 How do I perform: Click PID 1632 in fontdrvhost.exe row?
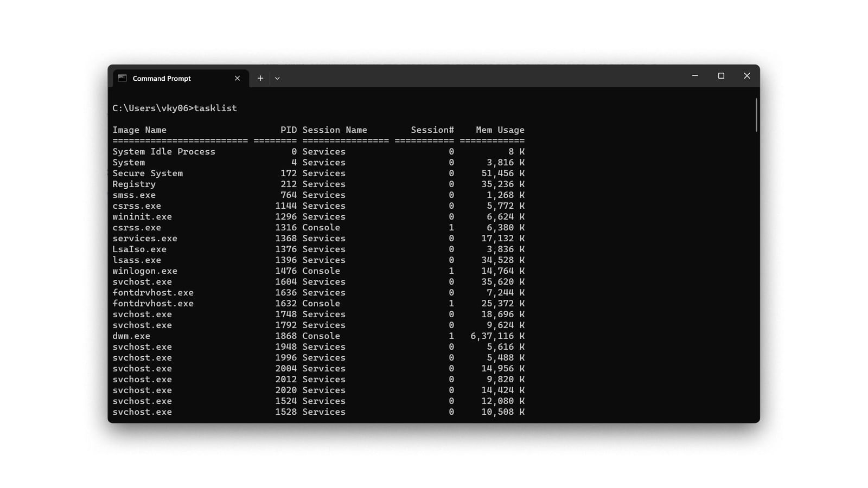tap(286, 303)
